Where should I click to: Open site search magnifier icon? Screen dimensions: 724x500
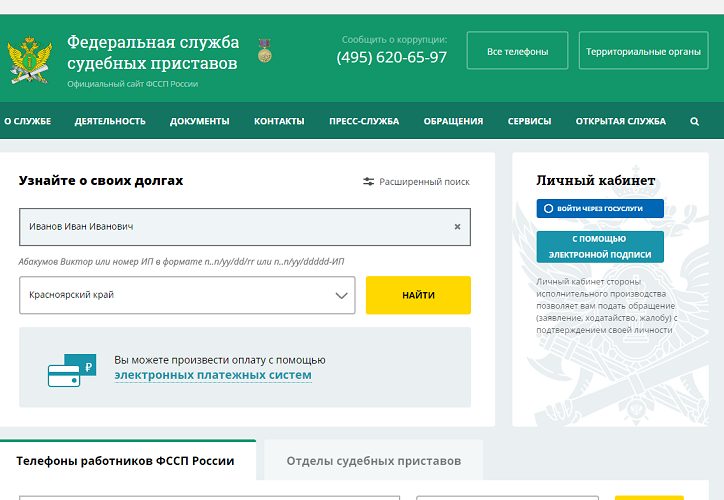[x=694, y=121]
